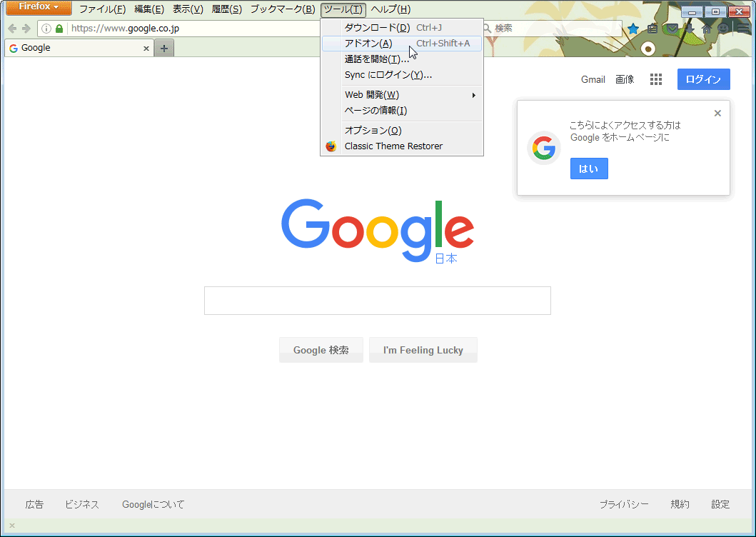Viewport: 756px width, 537px height.
Task: Click the blue ログイン button
Action: (x=703, y=79)
